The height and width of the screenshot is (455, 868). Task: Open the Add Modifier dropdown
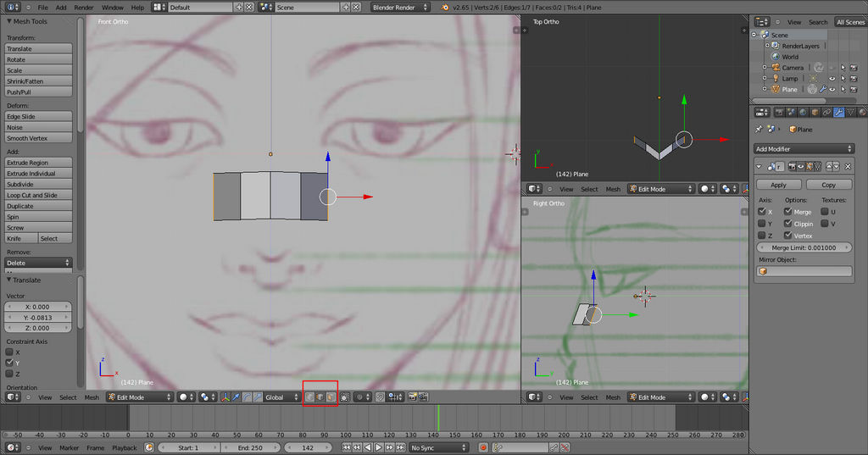(804, 149)
